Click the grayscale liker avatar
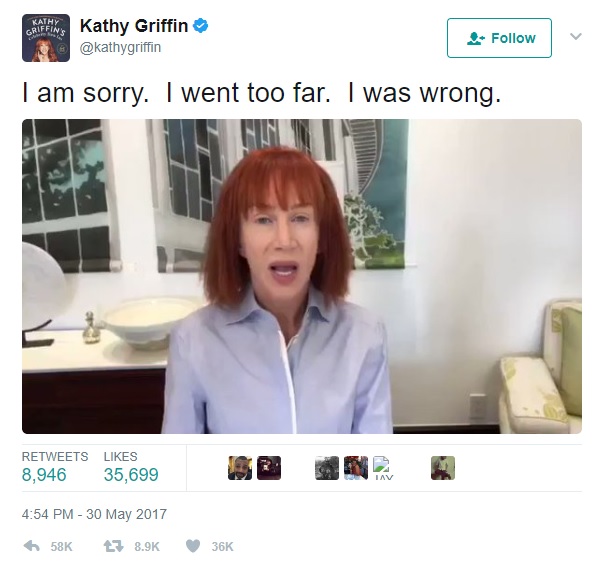 click(x=327, y=468)
